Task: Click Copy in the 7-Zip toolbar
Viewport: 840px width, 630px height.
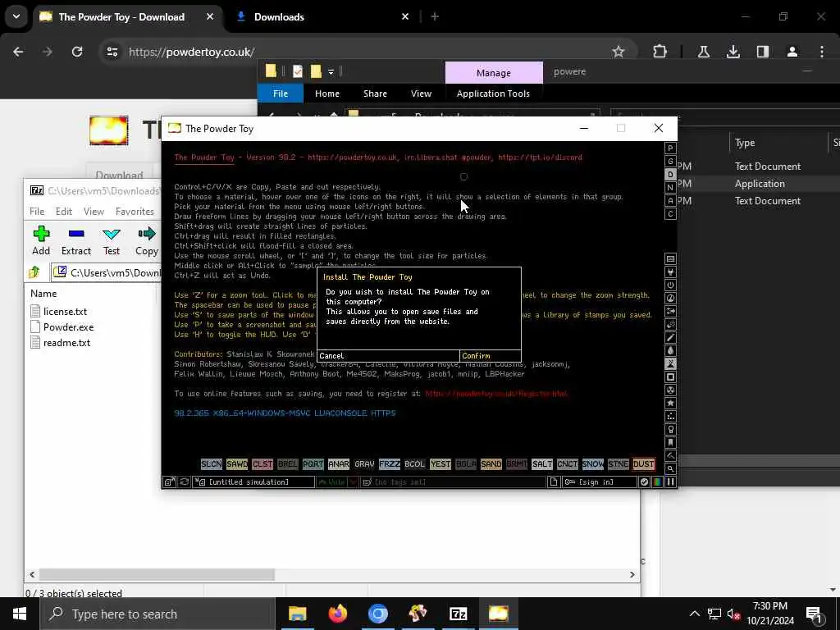Action: pyautogui.click(x=146, y=240)
